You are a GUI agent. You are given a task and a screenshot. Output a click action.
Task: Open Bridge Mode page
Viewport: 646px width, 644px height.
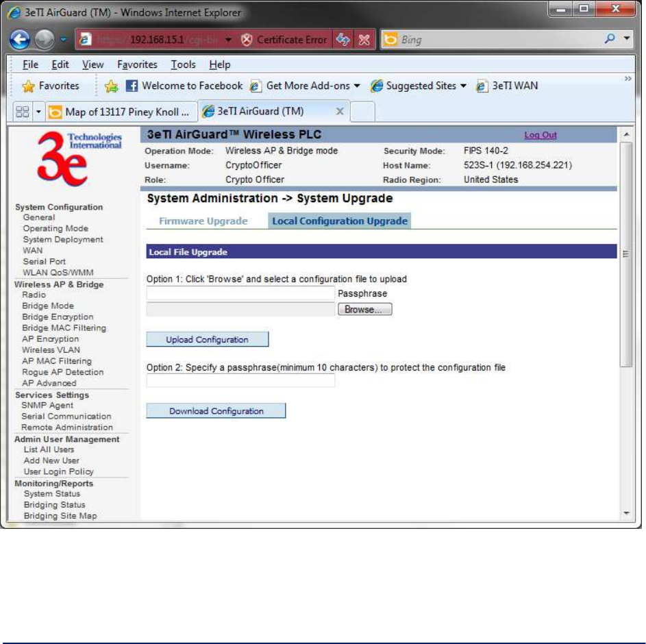pyautogui.click(x=48, y=306)
